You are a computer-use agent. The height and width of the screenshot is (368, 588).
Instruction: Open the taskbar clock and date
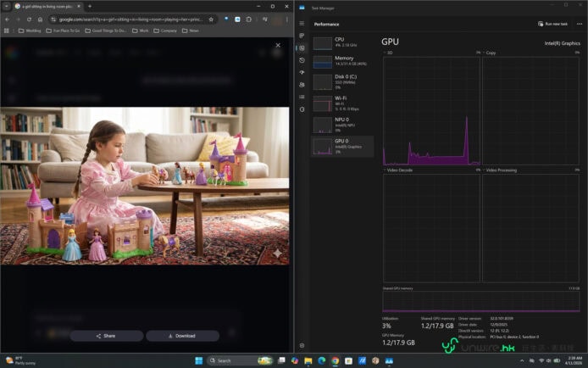575,360
